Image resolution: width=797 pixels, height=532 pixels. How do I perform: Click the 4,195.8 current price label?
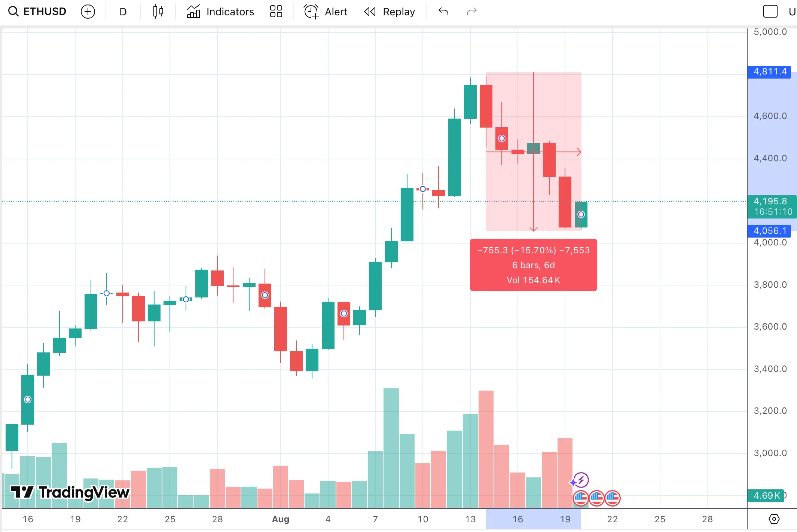coord(772,206)
